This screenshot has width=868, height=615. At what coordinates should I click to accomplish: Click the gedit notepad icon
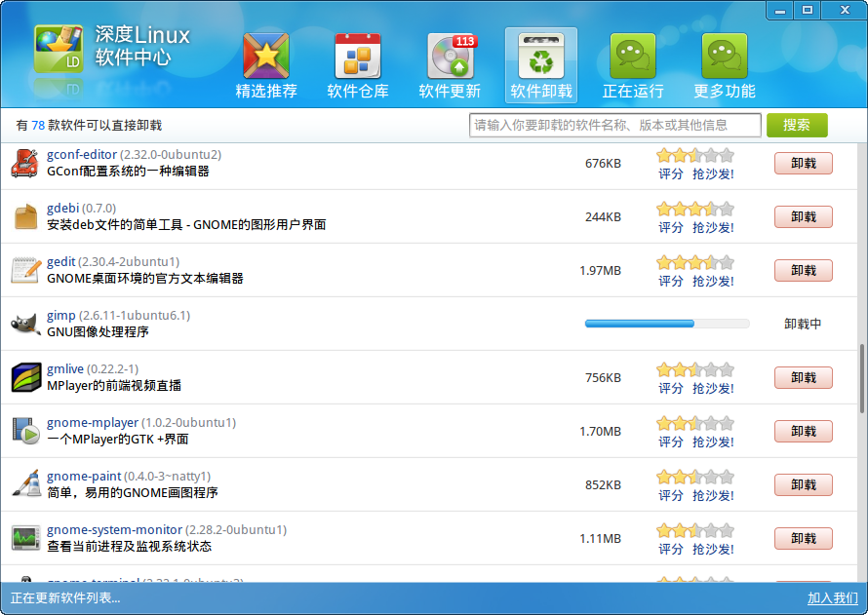26,270
